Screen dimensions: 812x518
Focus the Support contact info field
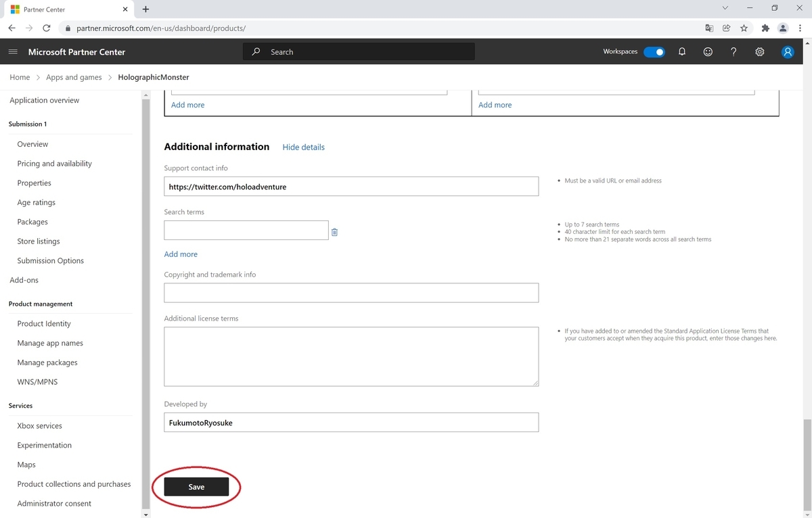pyautogui.click(x=351, y=187)
